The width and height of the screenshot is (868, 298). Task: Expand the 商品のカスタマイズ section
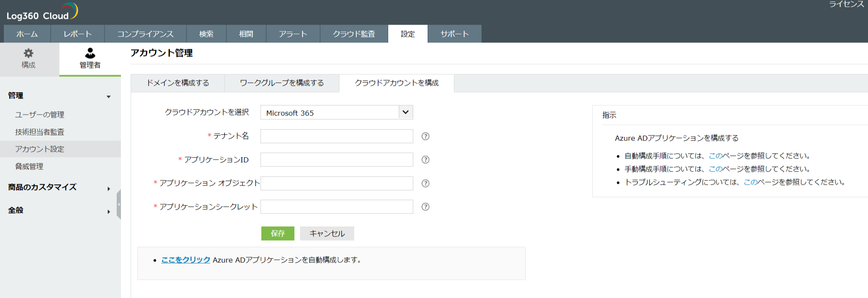coord(109,188)
